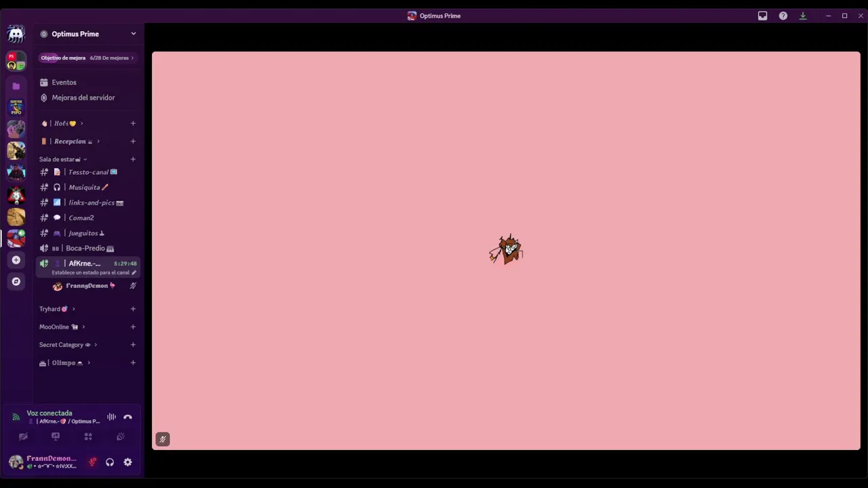Expand the Recepcion category
Viewport: 868px width, 488px height.
point(70,142)
